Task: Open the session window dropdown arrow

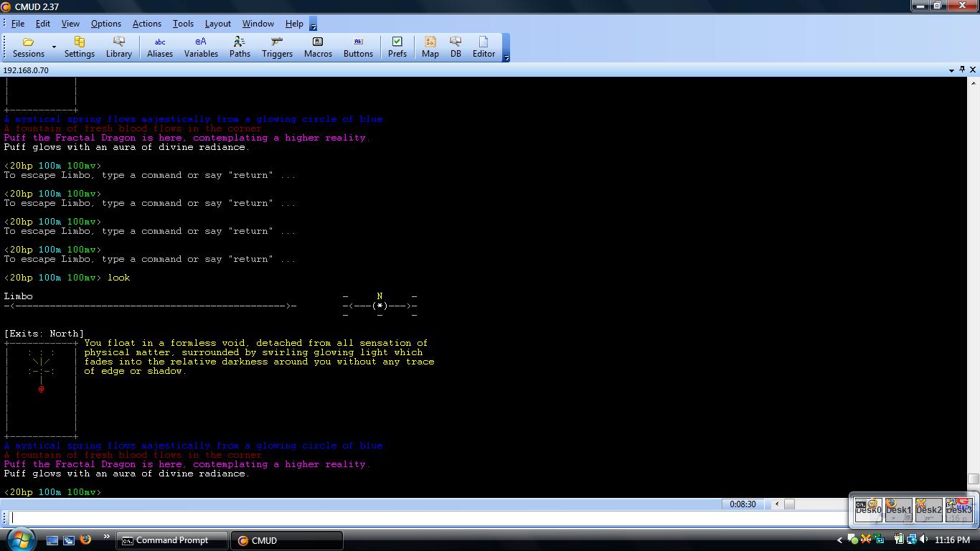Action: (x=951, y=70)
